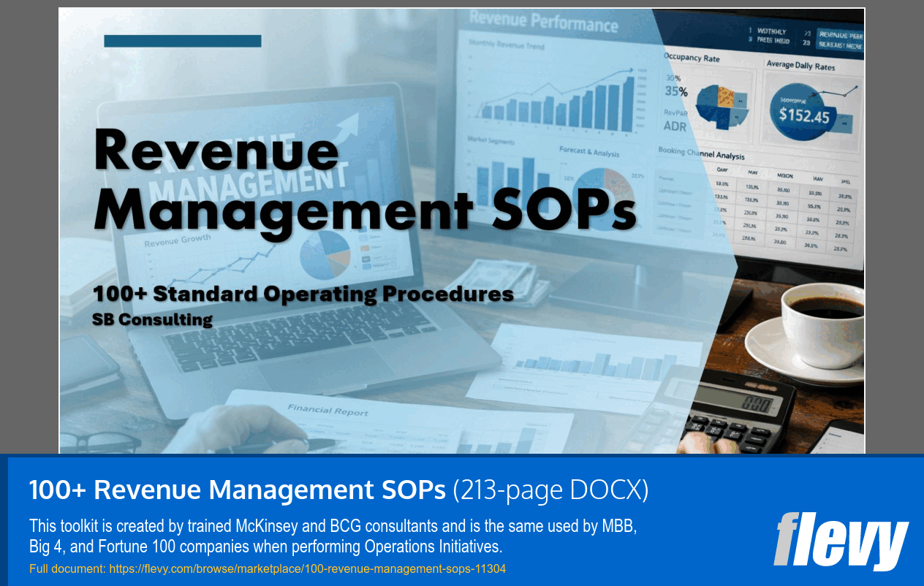Click the RevPAR metric label
The height and width of the screenshot is (586, 924).
point(675,115)
